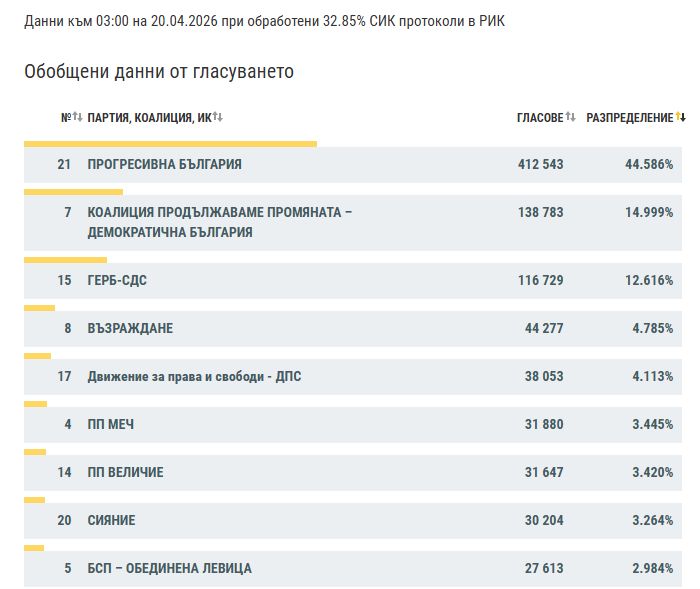Image resolution: width=700 pixels, height=589 pixels.
Task: Select the ГЕРБ-СДС party row
Action: point(117,280)
